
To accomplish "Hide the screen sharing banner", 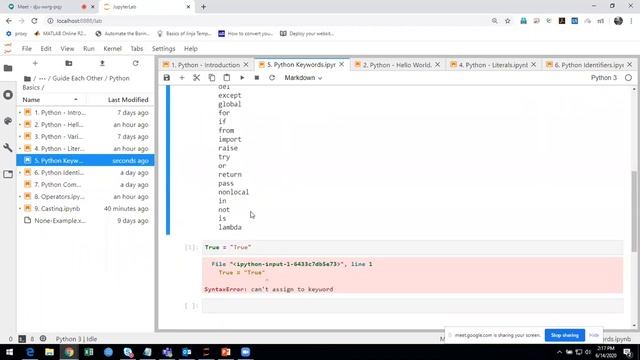I will coord(594,335).
